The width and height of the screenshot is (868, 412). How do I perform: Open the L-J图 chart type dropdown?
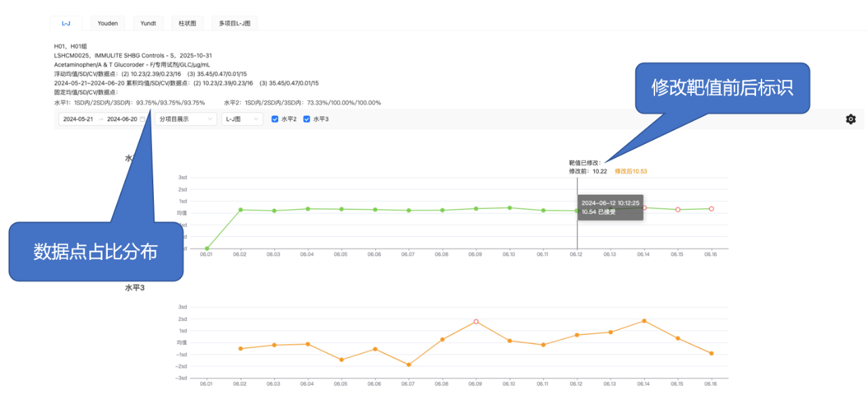(x=242, y=119)
